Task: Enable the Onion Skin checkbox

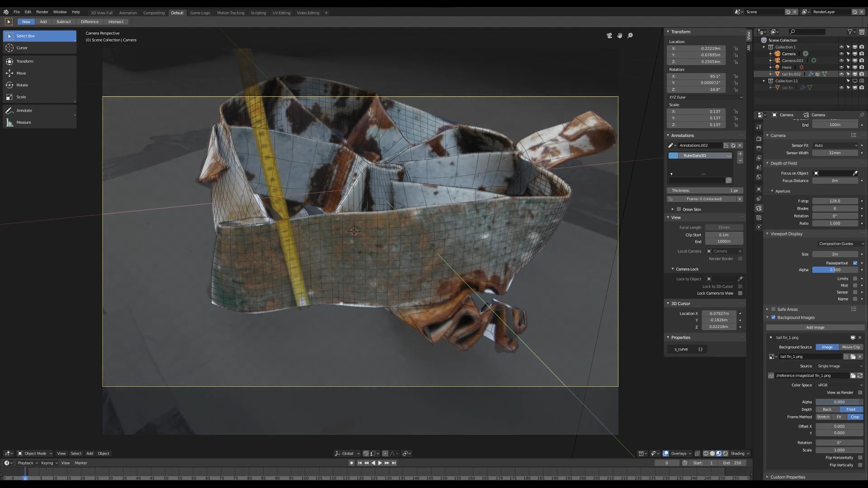Action: click(679, 209)
